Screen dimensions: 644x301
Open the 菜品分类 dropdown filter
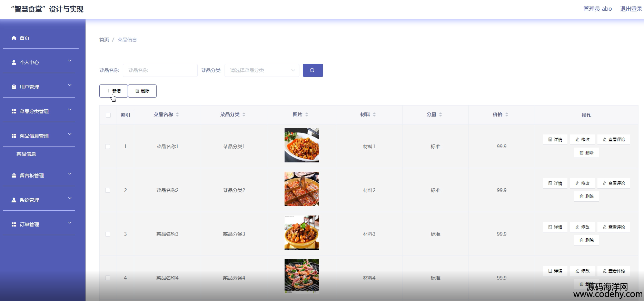[262, 70]
